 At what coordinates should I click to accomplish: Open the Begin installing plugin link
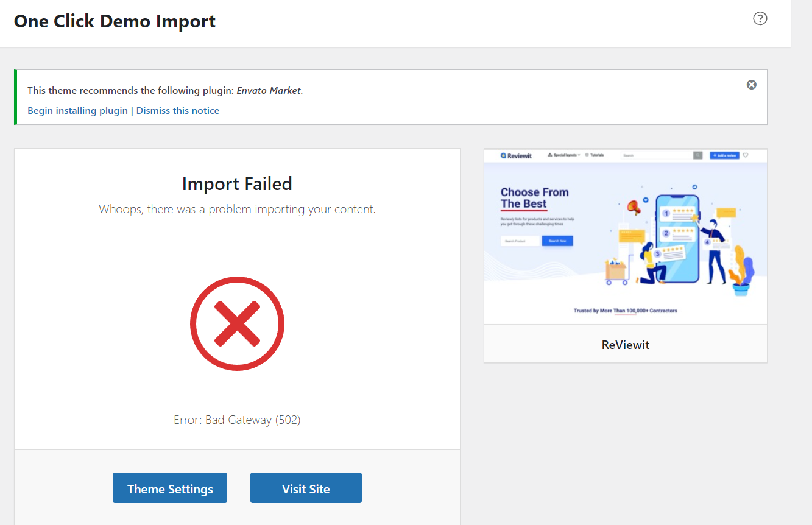click(x=77, y=110)
